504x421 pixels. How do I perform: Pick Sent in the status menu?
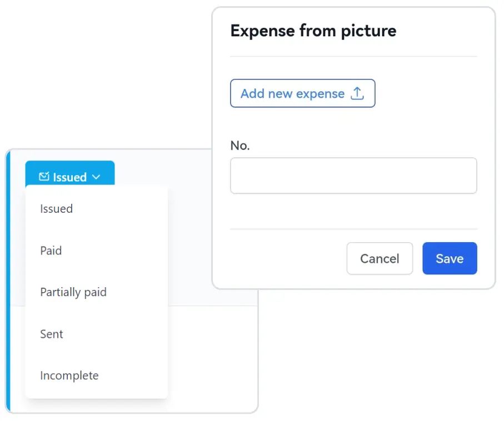[52, 334]
